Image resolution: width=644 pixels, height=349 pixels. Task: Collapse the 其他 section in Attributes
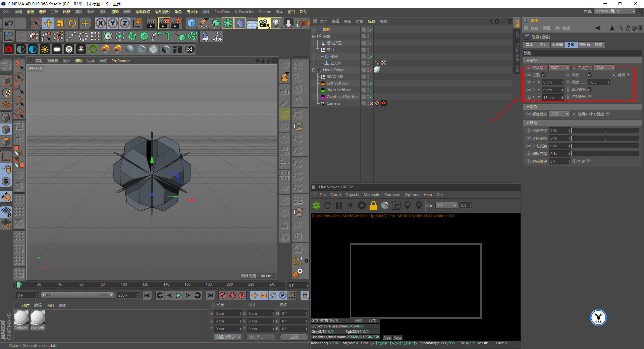(528, 123)
